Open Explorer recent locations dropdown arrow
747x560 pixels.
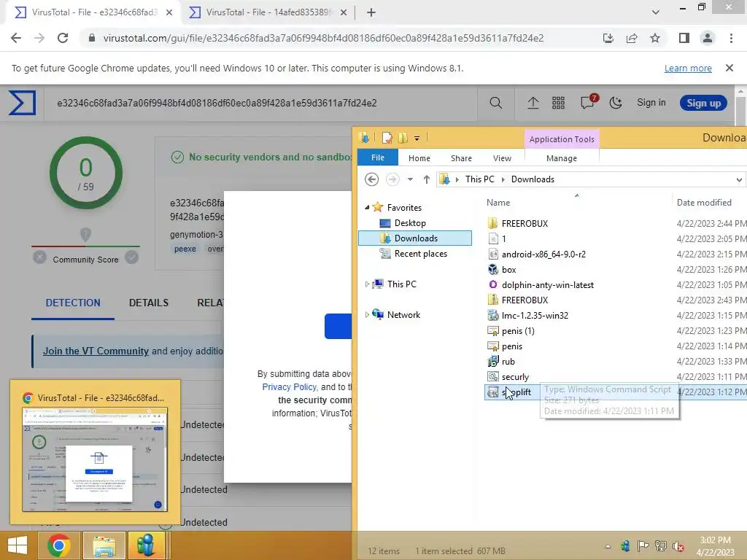pos(410,179)
